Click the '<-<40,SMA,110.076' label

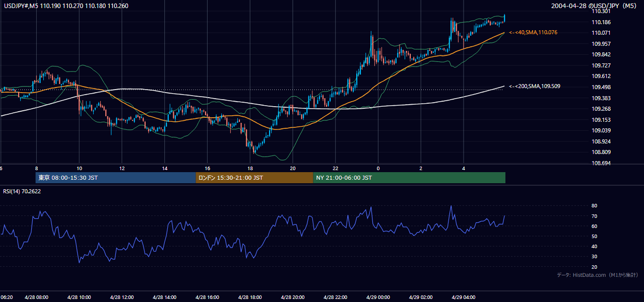[x=533, y=32]
